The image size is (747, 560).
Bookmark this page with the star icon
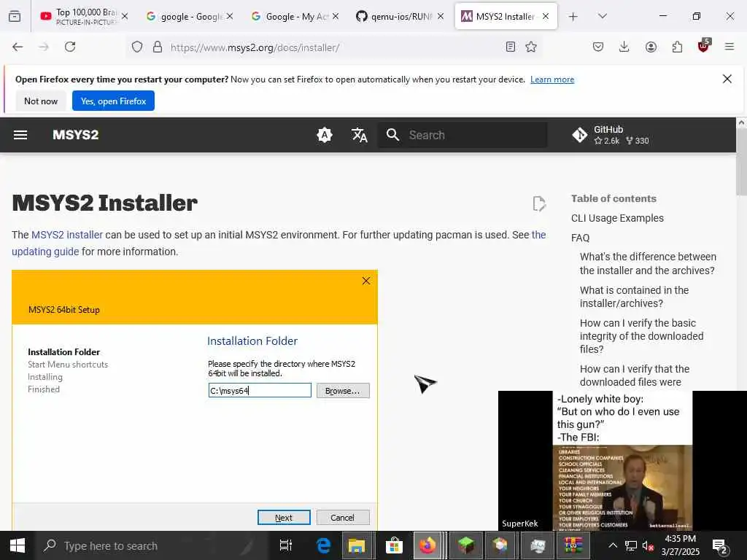click(531, 47)
